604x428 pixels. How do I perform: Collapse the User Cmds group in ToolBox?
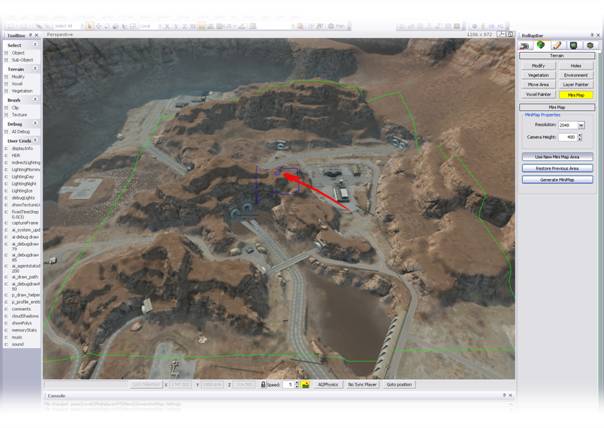pyautogui.click(x=35, y=140)
